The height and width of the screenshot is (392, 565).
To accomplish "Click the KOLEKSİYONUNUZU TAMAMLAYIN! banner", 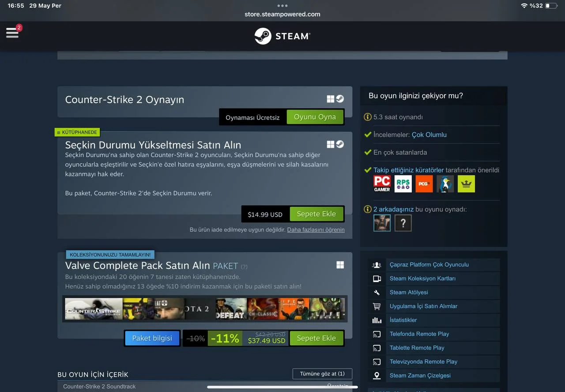I will coord(110,255).
